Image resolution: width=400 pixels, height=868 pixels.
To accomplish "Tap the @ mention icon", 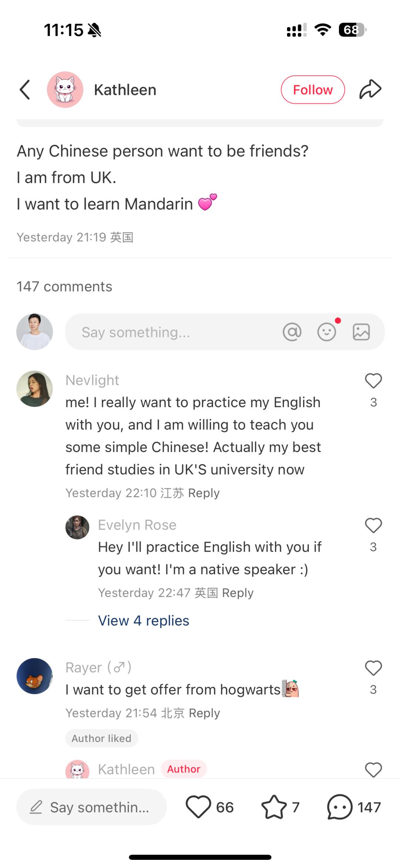I will point(292,332).
